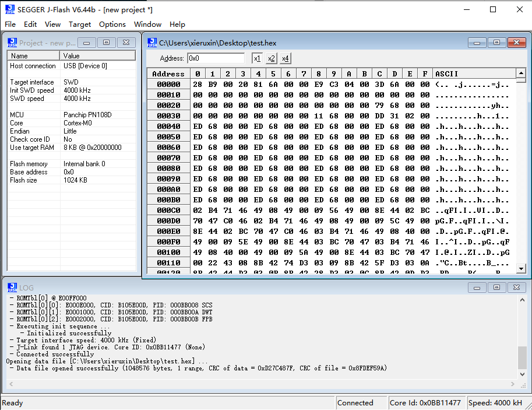The height and width of the screenshot is (410, 532).
Task: Minimize the Project sub-window
Action: point(86,43)
